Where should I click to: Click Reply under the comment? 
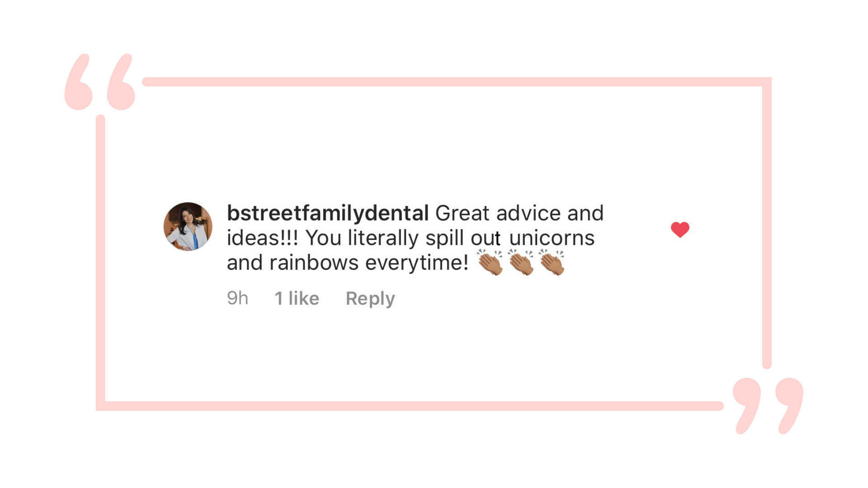(x=370, y=299)
